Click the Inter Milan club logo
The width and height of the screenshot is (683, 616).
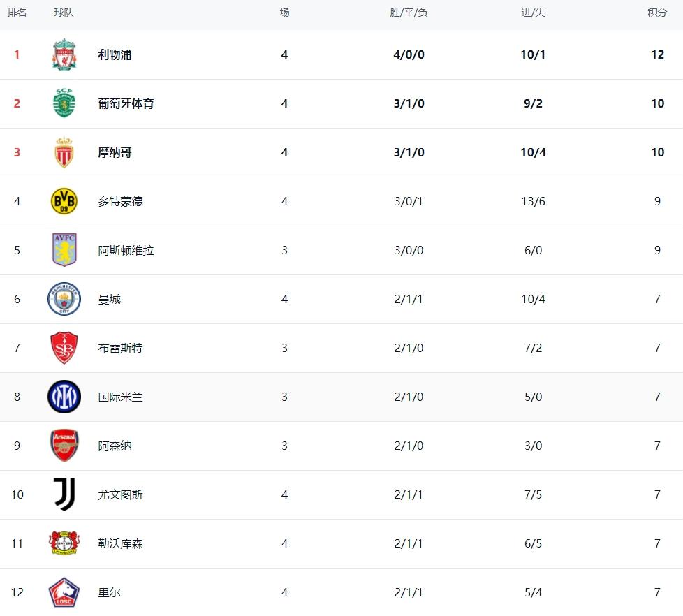[64, 397]
